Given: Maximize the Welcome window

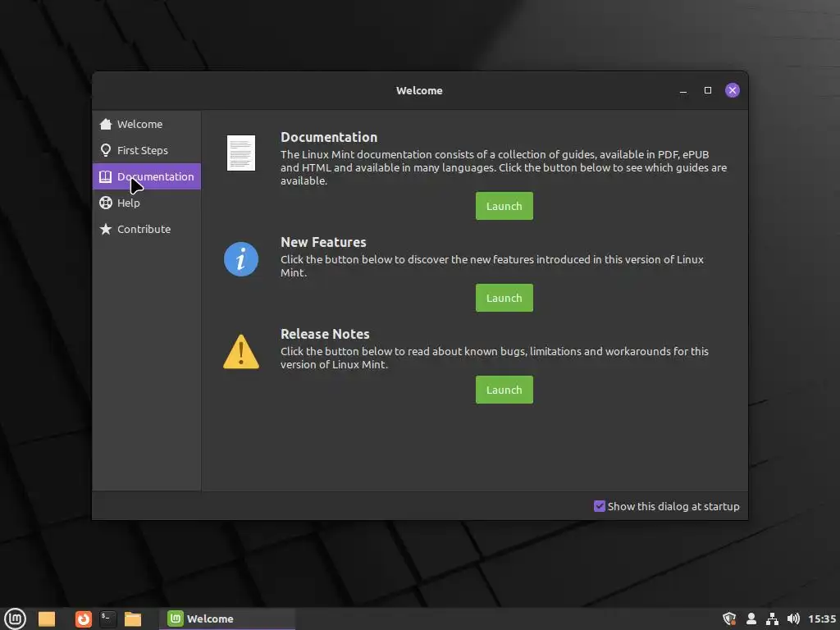Looking at the screenshot, I should click(x=708, y=90).
